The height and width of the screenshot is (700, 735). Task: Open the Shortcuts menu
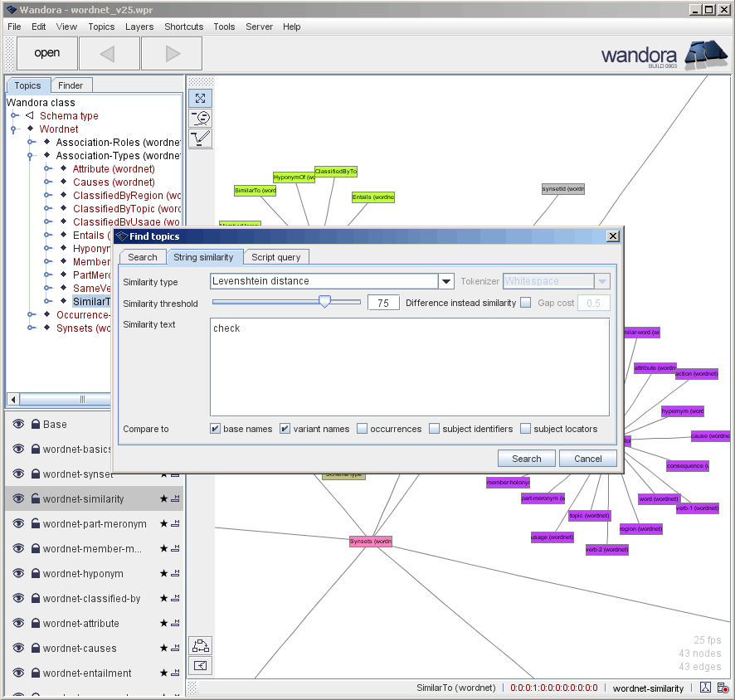tap(183, 27)
